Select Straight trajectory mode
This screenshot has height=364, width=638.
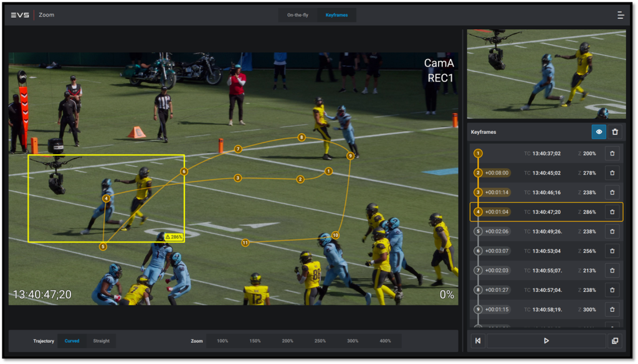101,341
